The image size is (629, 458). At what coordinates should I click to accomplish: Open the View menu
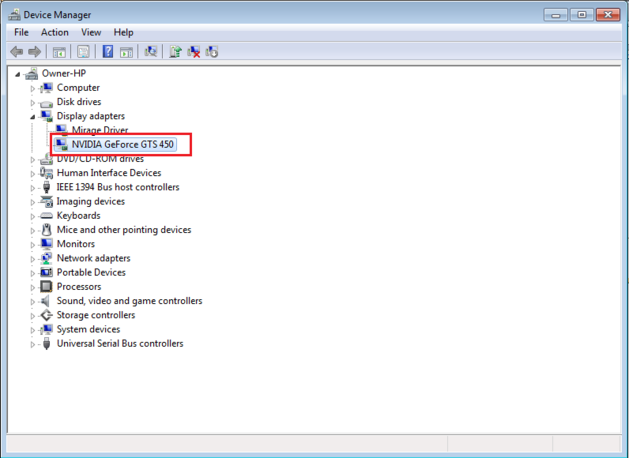(91, 32)
